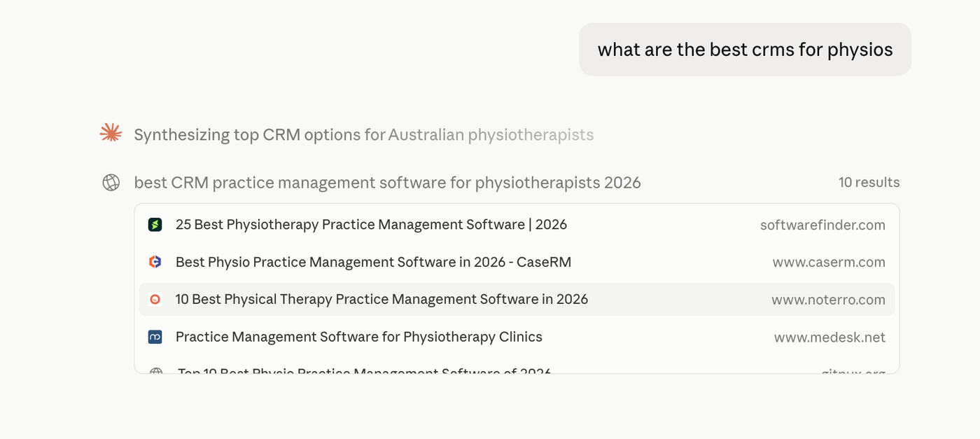Click the CaseRM hexagon favicon

155,262
